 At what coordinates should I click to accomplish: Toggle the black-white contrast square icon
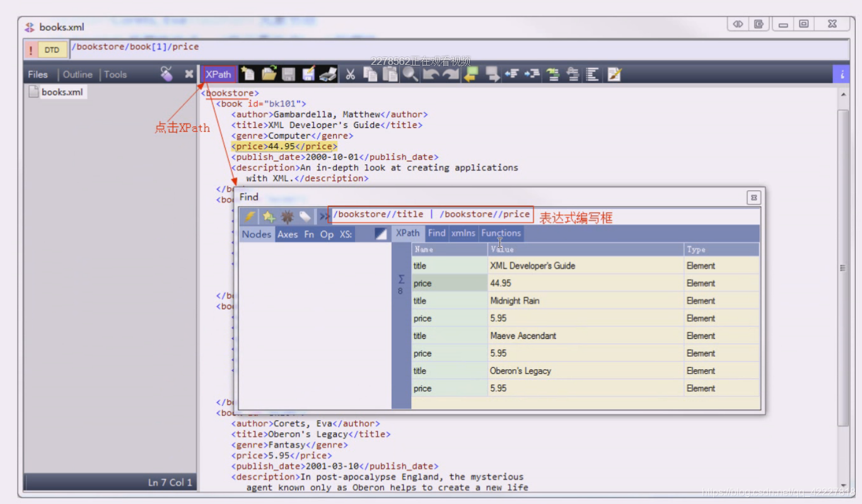[380, 234]
